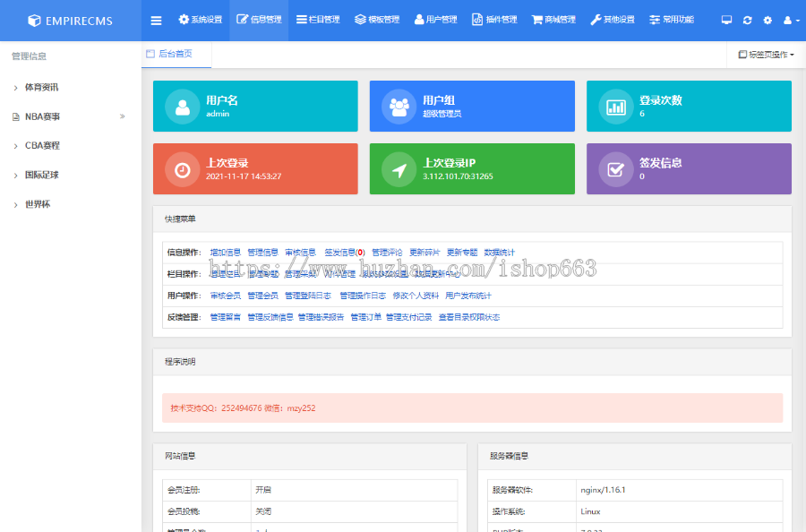Click the hamburger menu toggle icon
This screenshot has width=806, height=532.
click(157, 20)
